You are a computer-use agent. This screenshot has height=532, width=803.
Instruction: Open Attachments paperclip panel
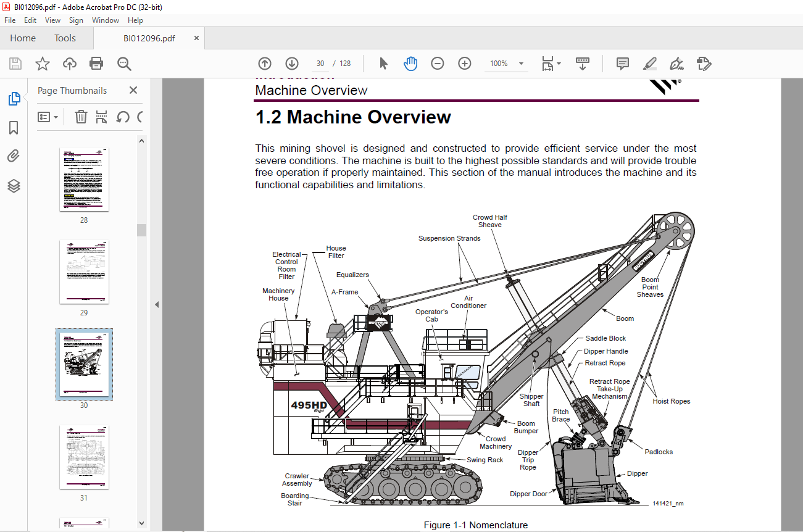click(x=14, y=156)
